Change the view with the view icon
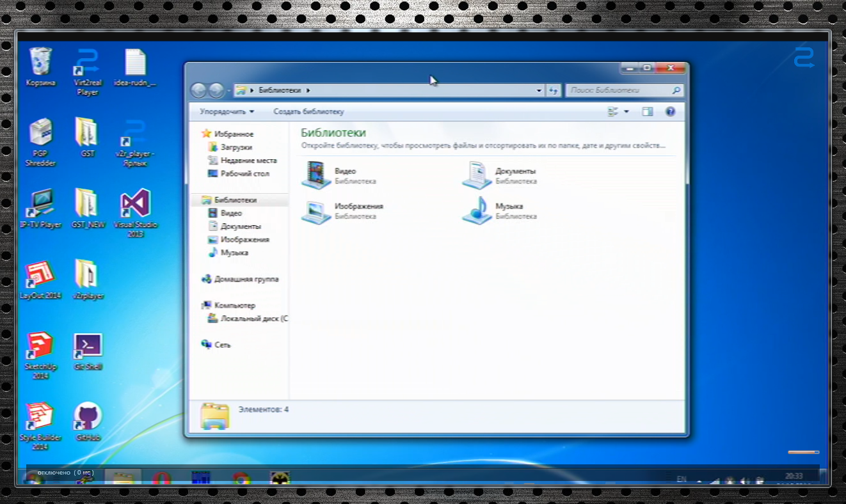This screenshot has height=504, width=846. [612, 111]
